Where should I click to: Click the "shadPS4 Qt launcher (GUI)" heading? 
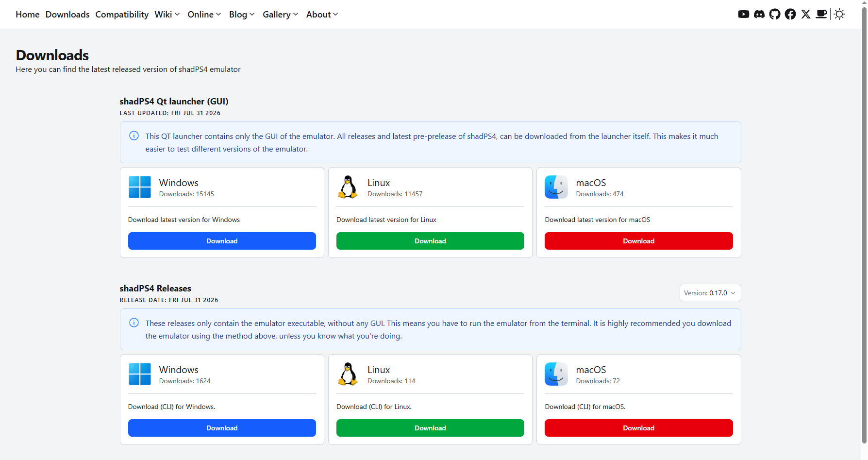pos(174,102)
